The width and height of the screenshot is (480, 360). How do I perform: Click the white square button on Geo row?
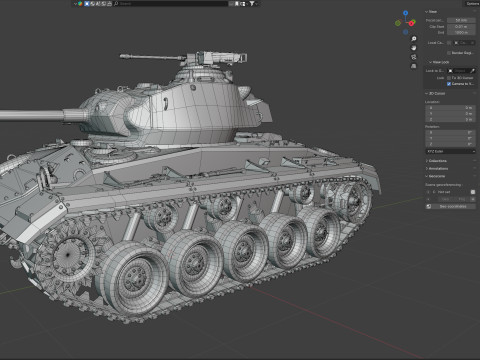tap(473, 192)
